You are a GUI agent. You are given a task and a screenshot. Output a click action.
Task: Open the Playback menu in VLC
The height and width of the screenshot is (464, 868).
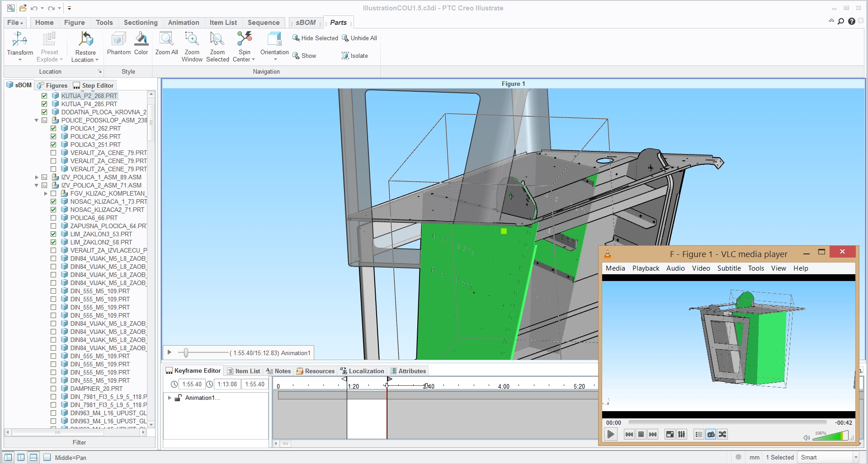646,268
